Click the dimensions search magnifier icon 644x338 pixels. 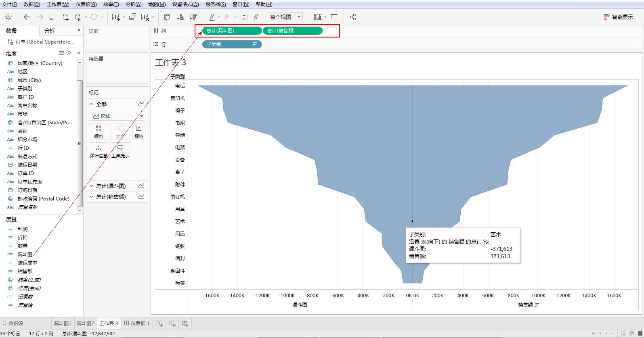[69, 53]
